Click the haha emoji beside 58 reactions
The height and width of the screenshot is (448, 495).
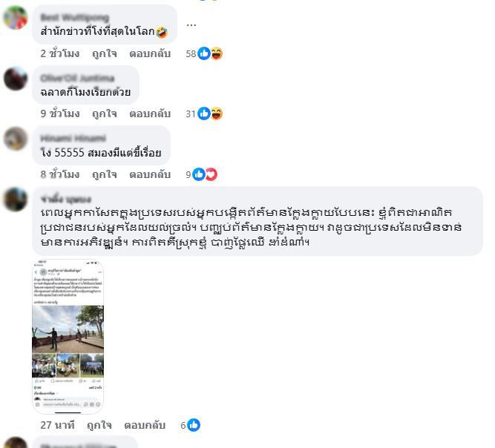click(x=217, y=53)
